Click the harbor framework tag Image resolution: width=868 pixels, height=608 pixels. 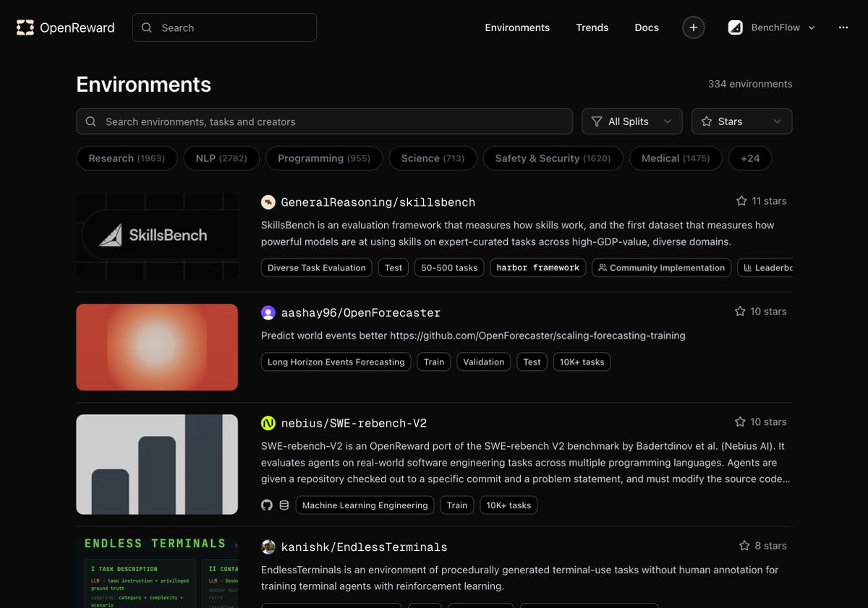point(538,267)
